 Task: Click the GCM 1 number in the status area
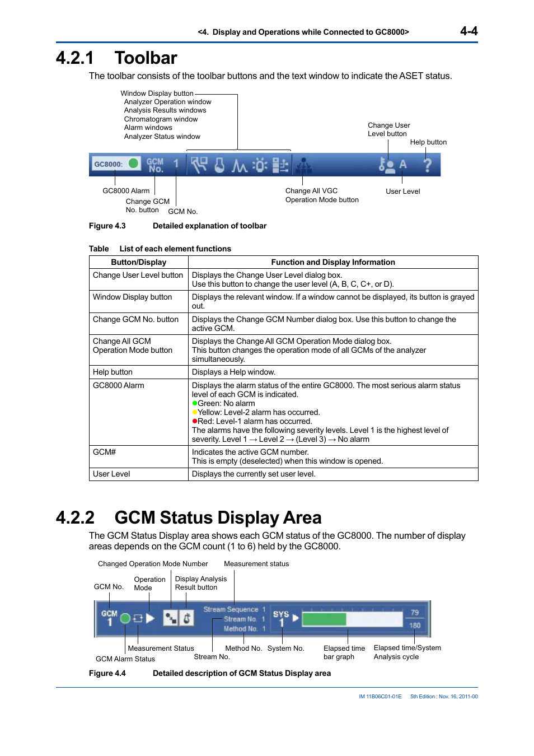[x=109, y=618]
